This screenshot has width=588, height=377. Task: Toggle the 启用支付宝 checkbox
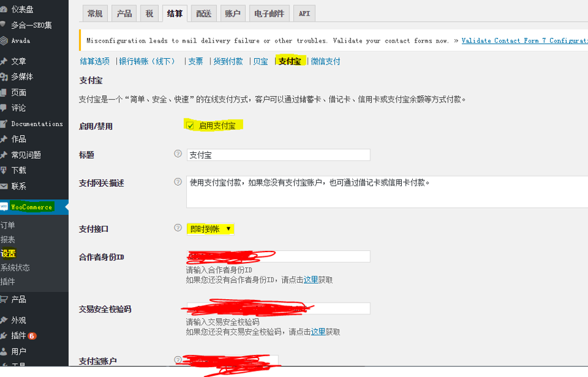pos(190,125)
